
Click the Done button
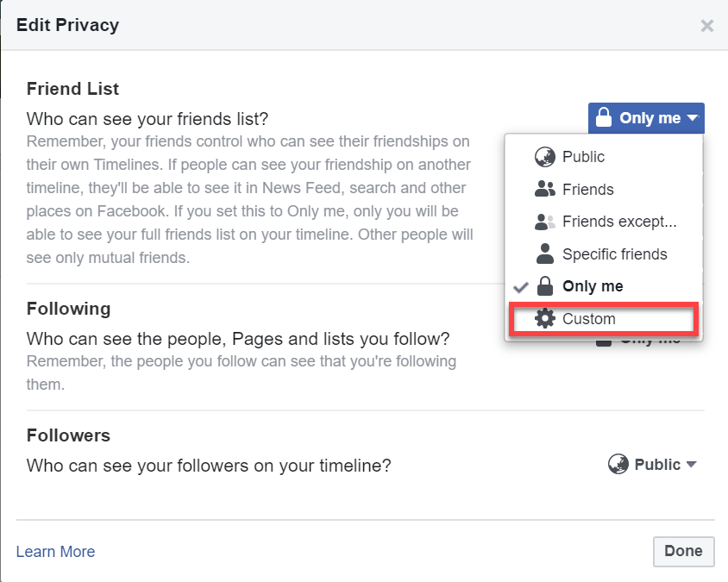[683, 551]
